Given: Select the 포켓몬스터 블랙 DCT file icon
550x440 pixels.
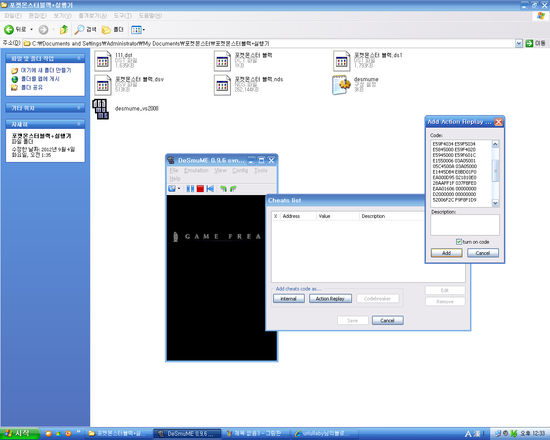Looking at the screenshot, I should [x=222, y=61].
